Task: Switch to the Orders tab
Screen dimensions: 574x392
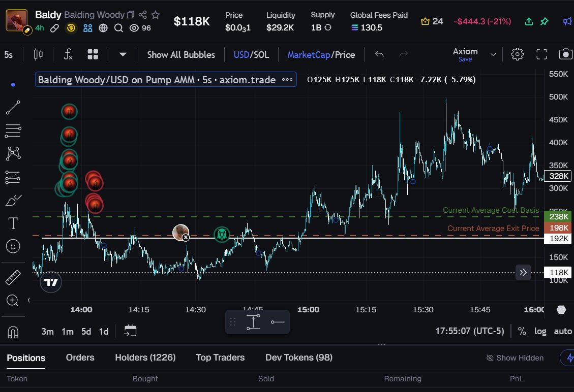Action: 80,357
